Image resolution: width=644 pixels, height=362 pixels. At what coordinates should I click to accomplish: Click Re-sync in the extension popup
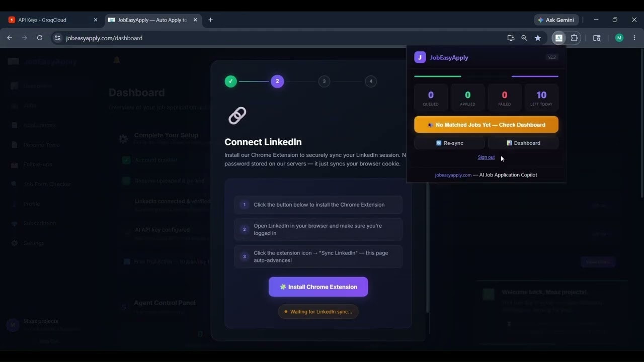(x=449, y=143)
